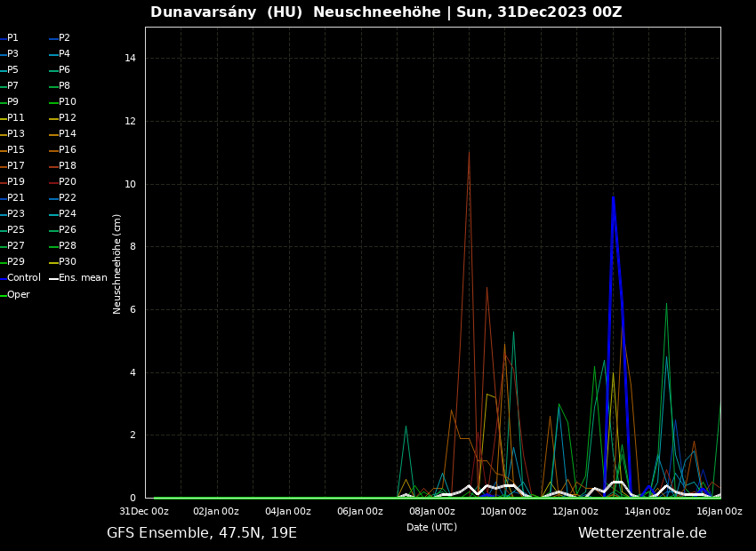Viewport: 756px width, 551px height.
Task: Select the P30 legend entry
Action: point(68,262)
